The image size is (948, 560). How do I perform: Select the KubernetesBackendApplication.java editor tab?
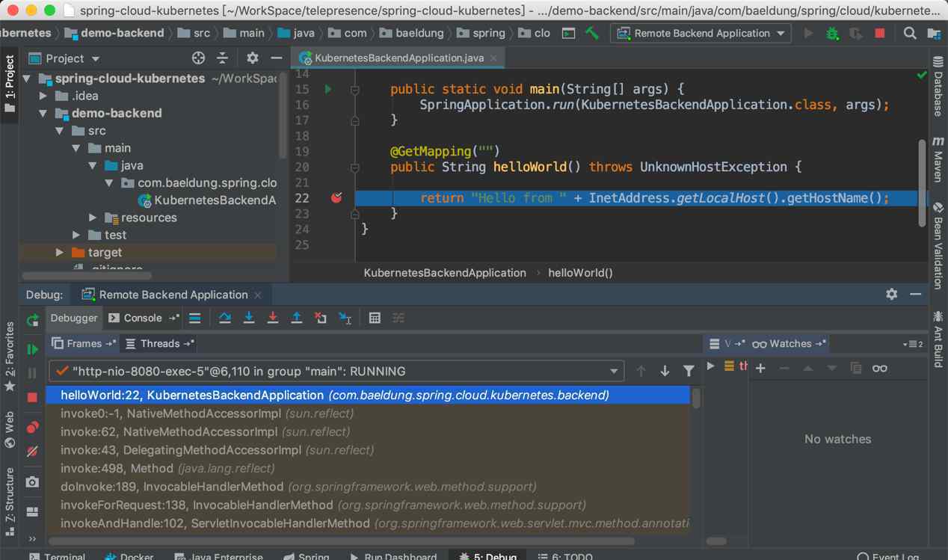pos(399,58)
